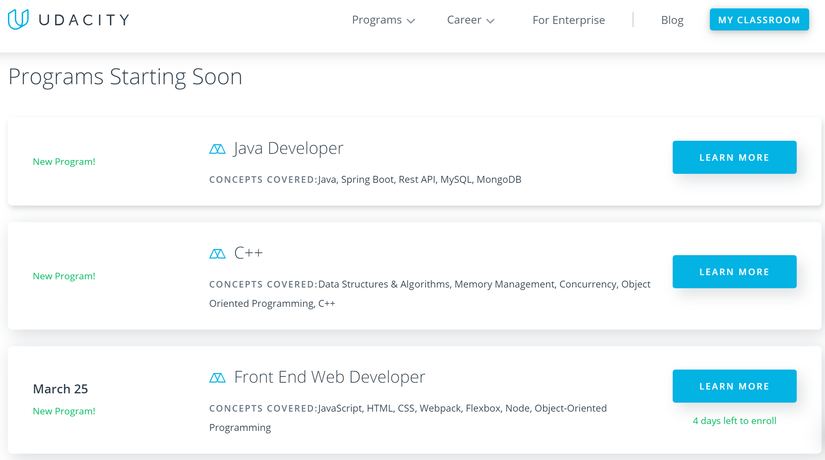
Task: Open the Java Developer program title
Action: pos(288,148)
